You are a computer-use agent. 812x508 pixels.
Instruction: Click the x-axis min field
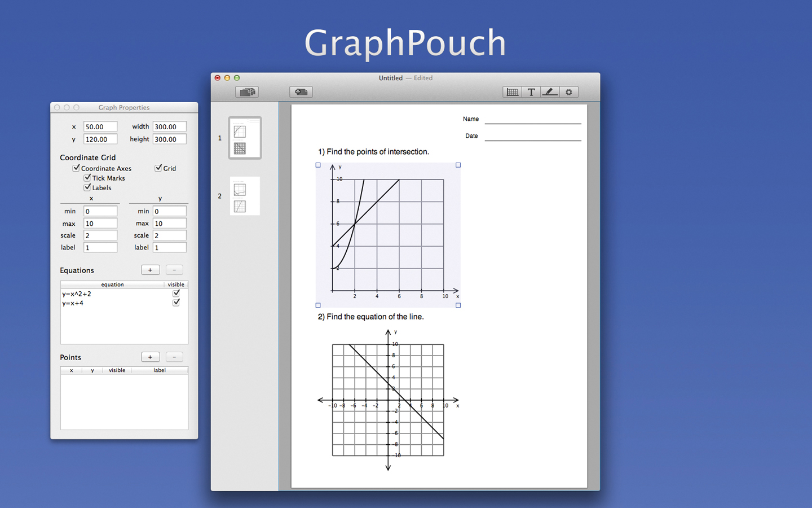click(x=100, y=211)
